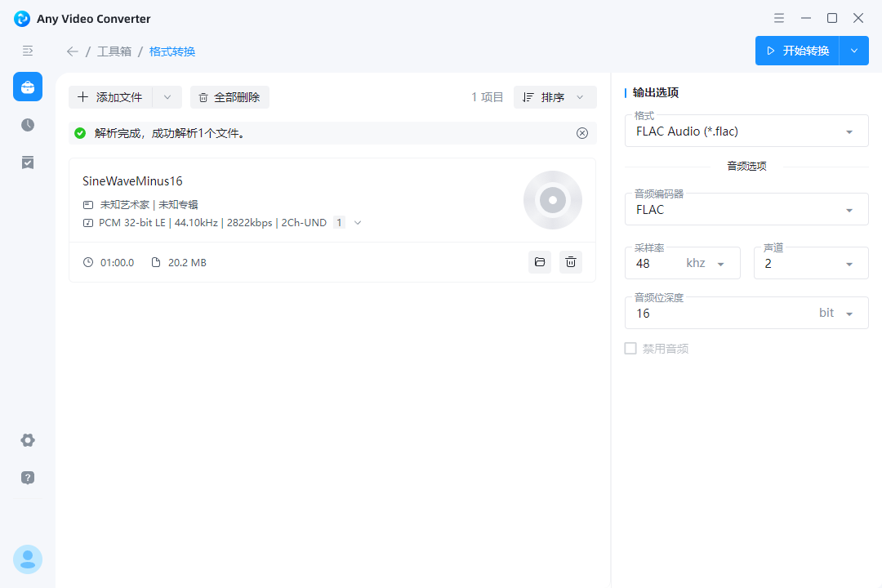Screen dimensions: 882x588
Task: Click the 全部删除 button
Action: [229, 97]
